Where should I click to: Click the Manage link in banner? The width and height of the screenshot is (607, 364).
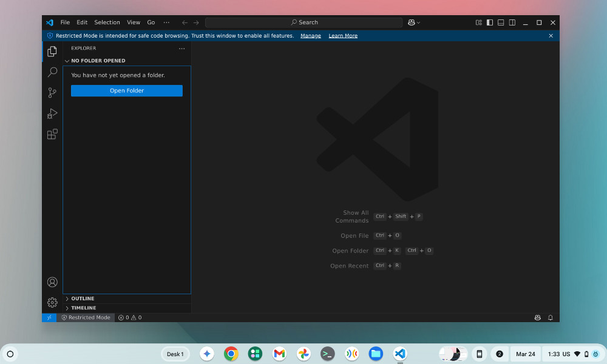click(x=311, y=36)
